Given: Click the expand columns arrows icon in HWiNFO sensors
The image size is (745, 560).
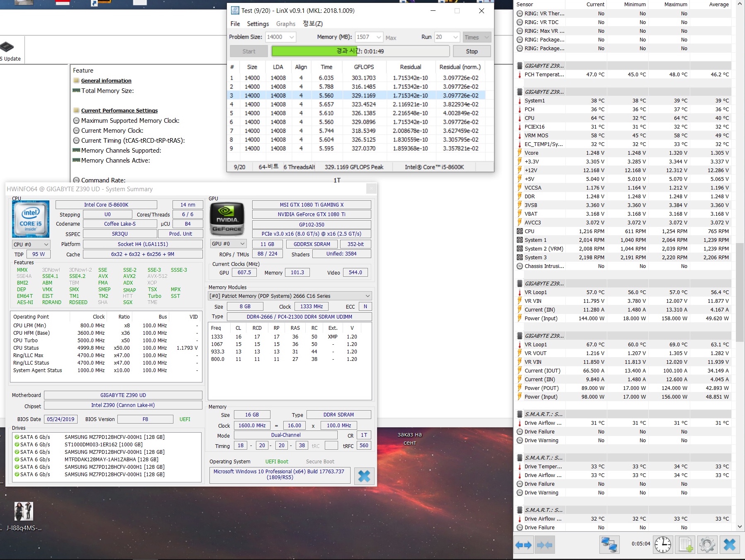Looking at the screenshot, I should coord(523,545).
